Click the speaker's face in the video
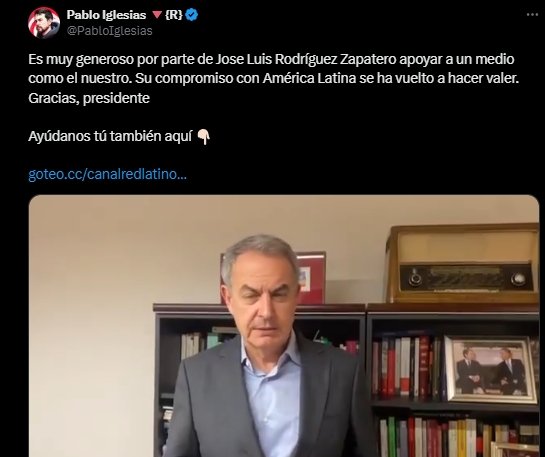Screen dimensions: 545x457 261,299
